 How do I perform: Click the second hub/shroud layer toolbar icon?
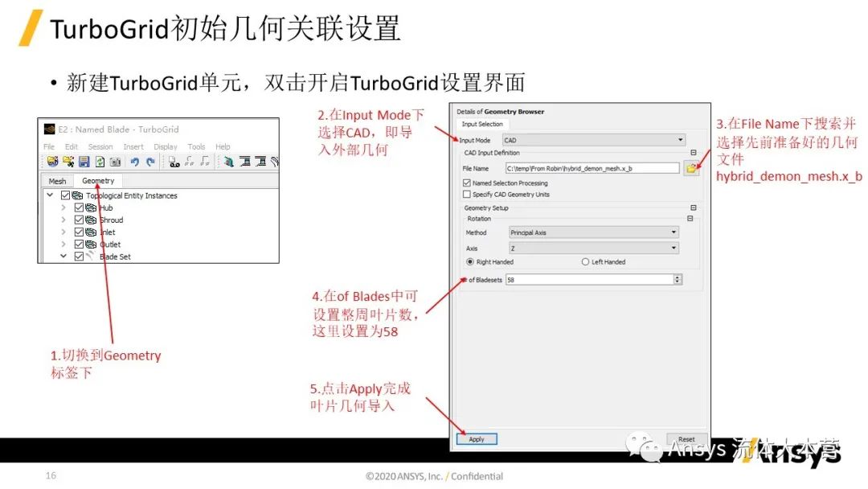[260, 161]
